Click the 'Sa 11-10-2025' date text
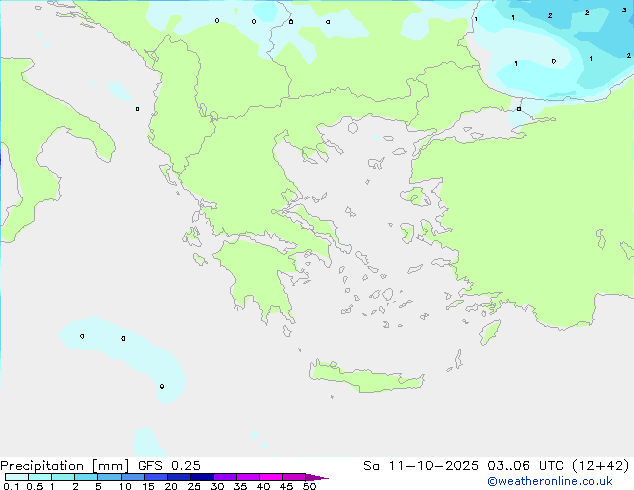Screen dimensions: 634x490 tap(421, 466)
